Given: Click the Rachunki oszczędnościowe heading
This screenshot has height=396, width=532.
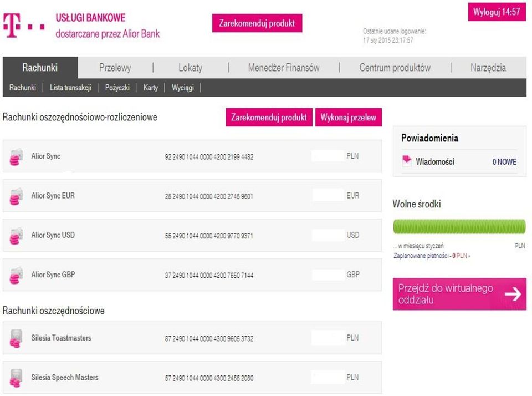Looking at the screenshot, I should 54,311.
